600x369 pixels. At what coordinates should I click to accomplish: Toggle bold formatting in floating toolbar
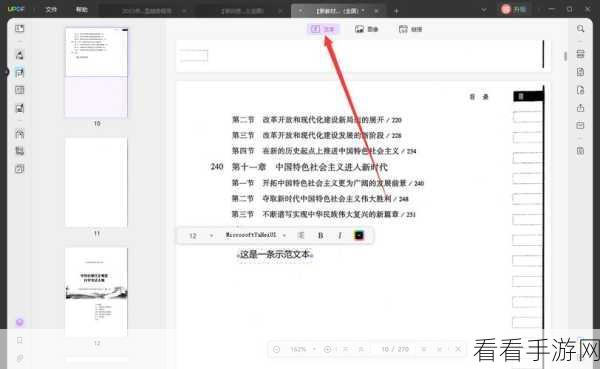coord(321,235)
